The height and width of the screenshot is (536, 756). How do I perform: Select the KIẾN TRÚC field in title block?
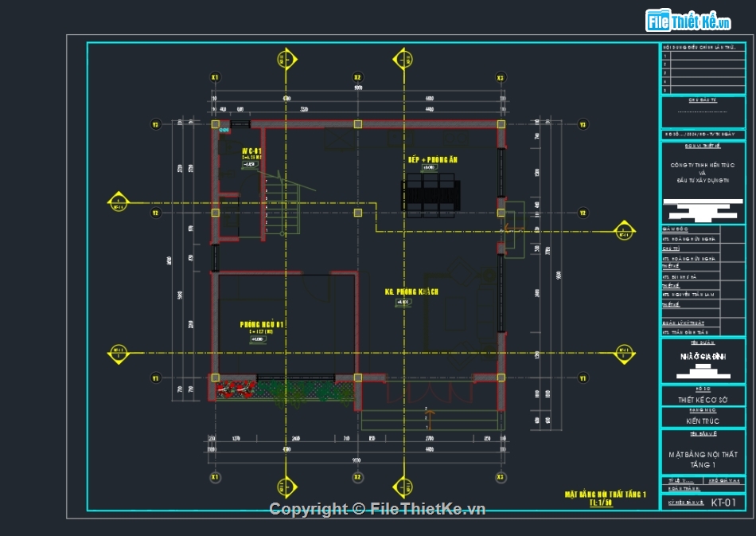click(x=703, y=421)
